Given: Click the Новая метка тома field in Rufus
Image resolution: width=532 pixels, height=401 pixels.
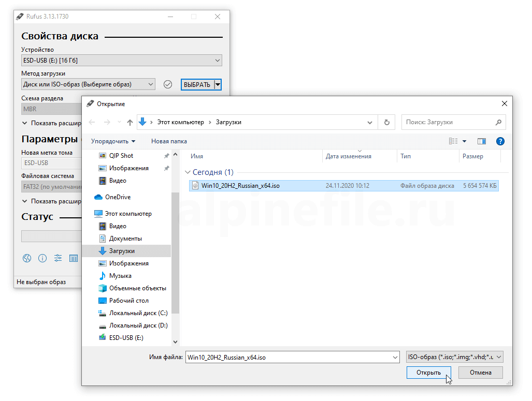Looking at the screenshot, I should 52,163.
